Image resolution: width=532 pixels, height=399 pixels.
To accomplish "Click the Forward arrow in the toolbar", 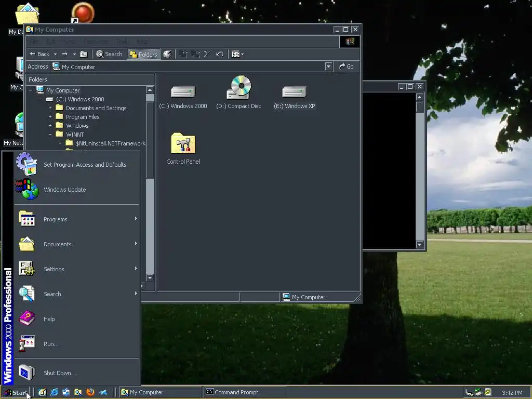I will [64, 54].
